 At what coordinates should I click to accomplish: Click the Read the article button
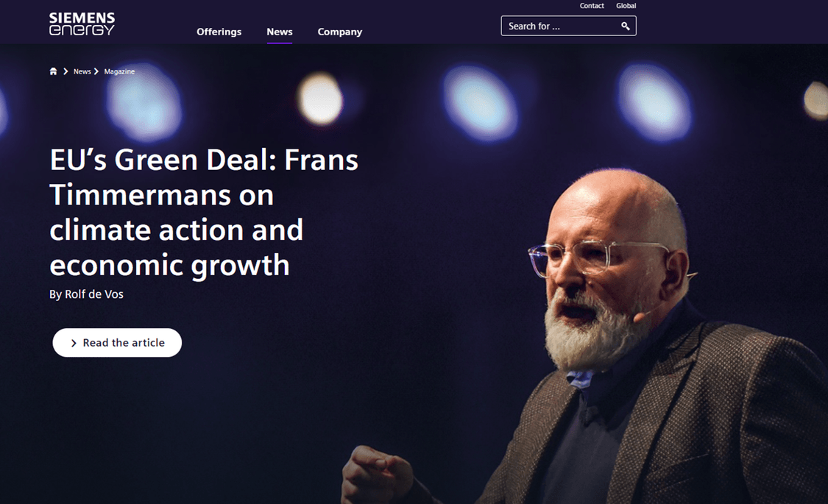[x=117, y=343]
